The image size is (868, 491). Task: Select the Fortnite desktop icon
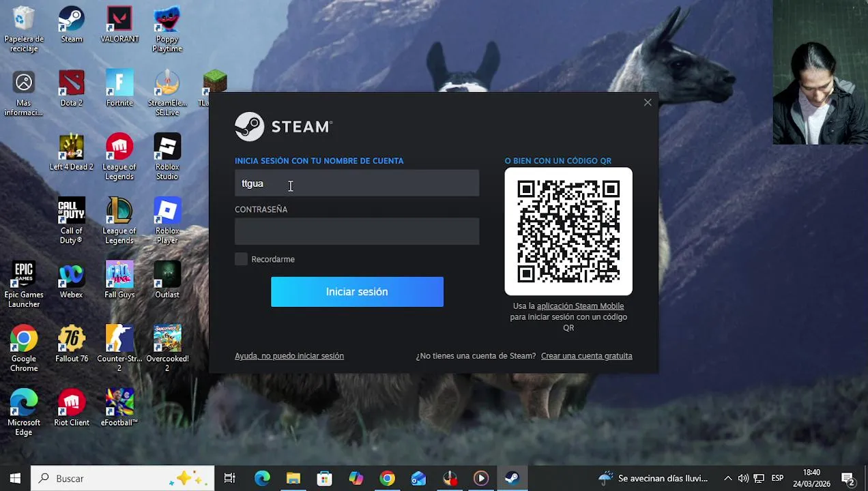pos(119,89)
